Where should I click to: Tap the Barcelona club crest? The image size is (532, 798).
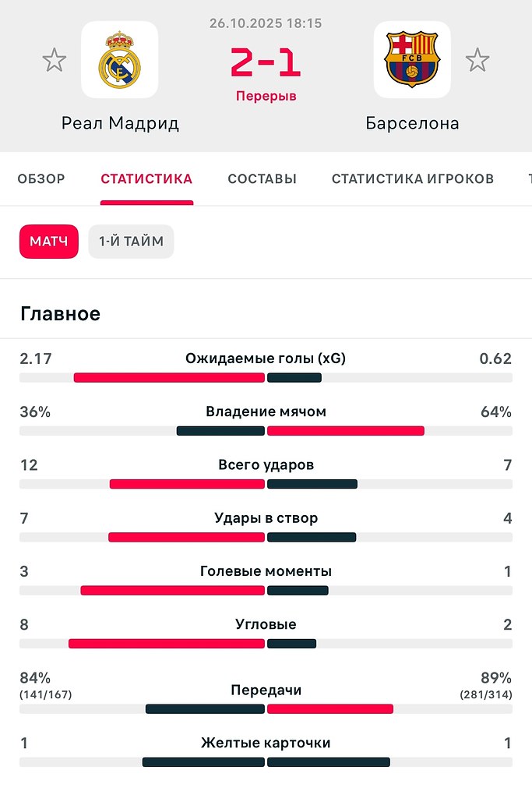pos(412,60)
